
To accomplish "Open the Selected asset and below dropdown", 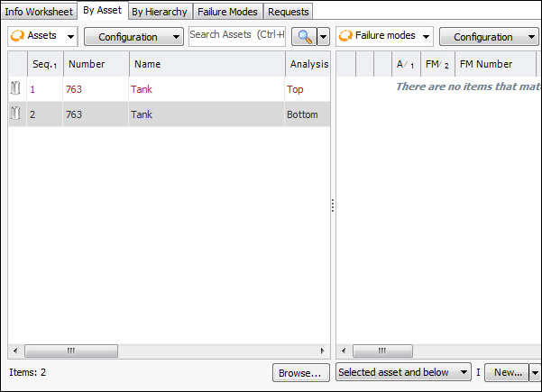I will 403,372.
